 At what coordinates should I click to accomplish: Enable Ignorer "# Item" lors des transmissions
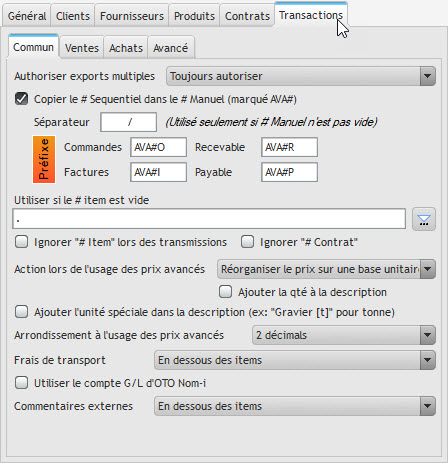(22, 242)
